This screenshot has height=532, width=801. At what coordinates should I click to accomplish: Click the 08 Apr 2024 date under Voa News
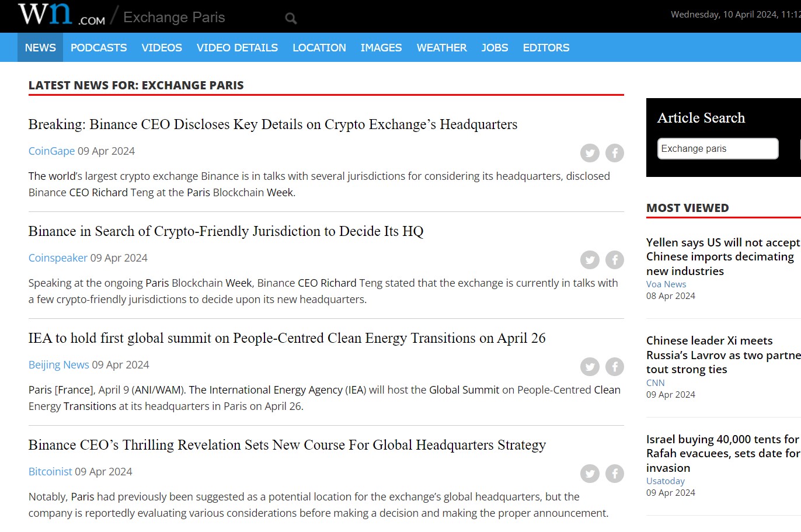671,295
